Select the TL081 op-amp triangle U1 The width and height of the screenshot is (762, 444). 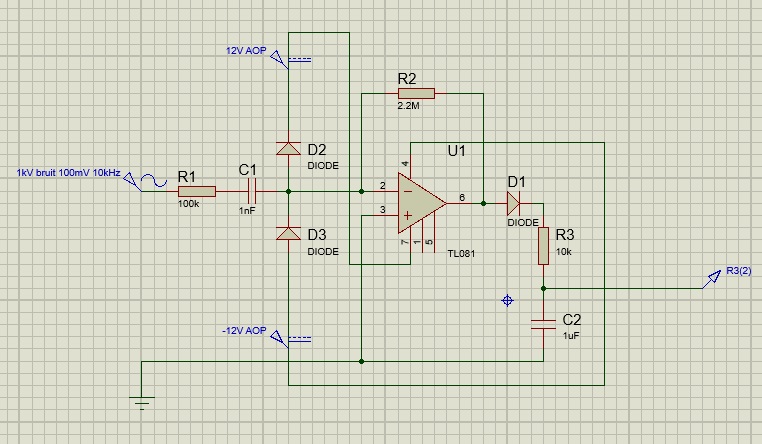(x=422, y=203)
